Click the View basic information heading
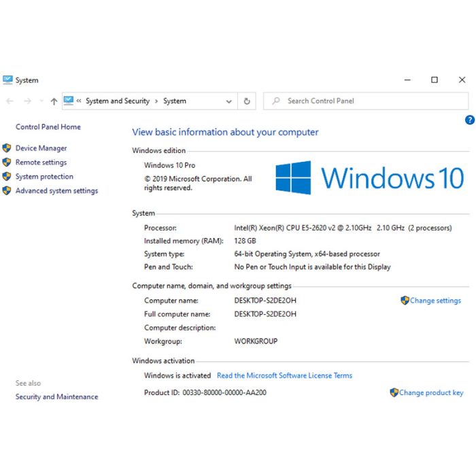476x476 pixels. pyautogui.click(x=225, y=133)
